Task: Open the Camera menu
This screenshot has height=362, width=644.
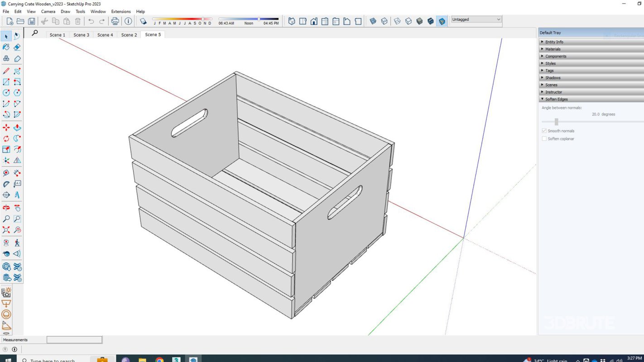Action: pyautogui.click(x=48, y=11)
